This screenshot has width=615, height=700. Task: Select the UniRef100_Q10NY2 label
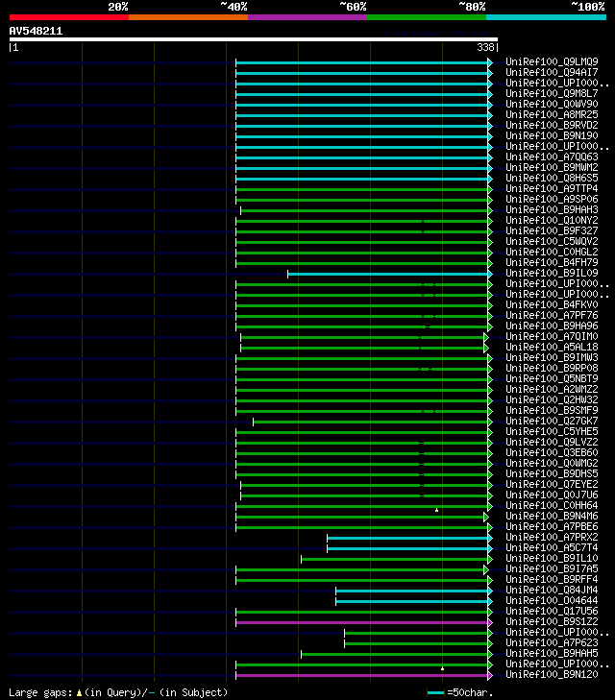[552, 220]
